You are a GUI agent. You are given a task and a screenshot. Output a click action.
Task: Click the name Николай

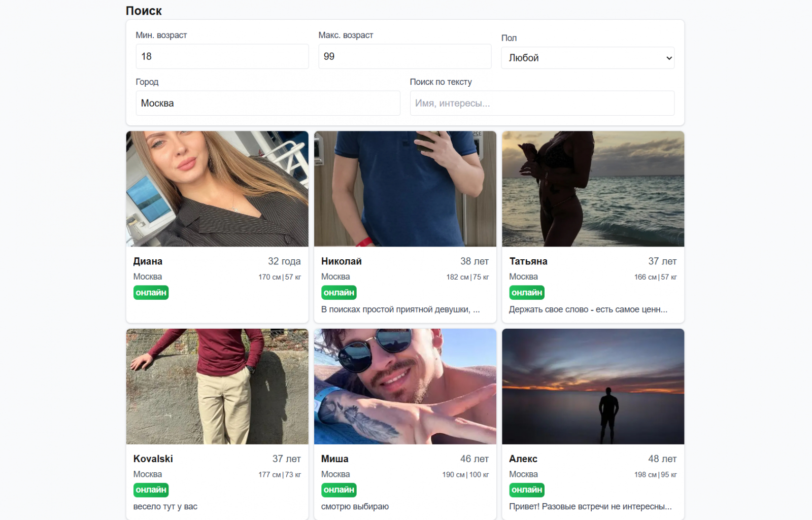pos(341,261)
